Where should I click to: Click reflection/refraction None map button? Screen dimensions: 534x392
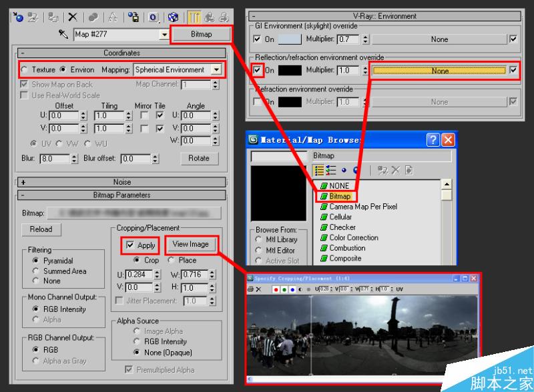[x=440, y=71]
